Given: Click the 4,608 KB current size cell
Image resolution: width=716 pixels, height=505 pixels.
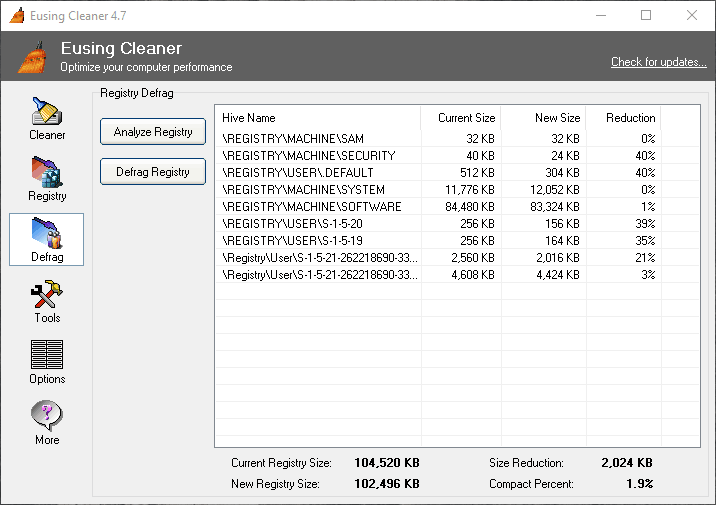Looking at the screenshot, I should point(473,275).
